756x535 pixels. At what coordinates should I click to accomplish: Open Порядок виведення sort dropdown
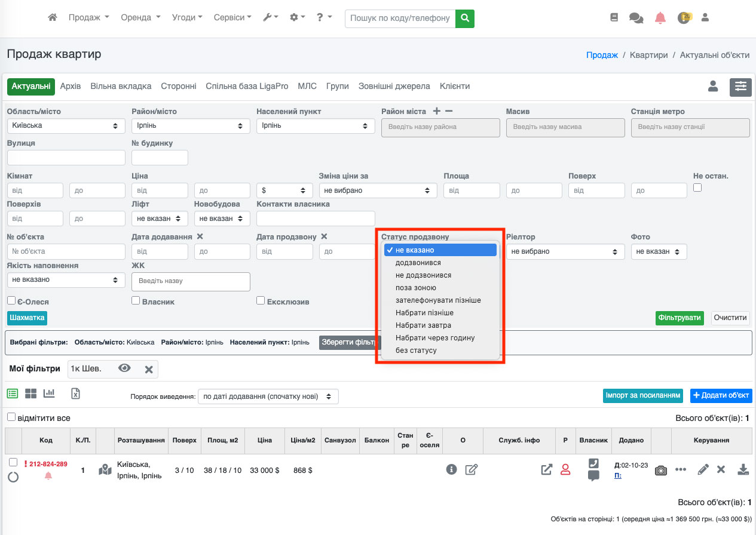(268, 396)
